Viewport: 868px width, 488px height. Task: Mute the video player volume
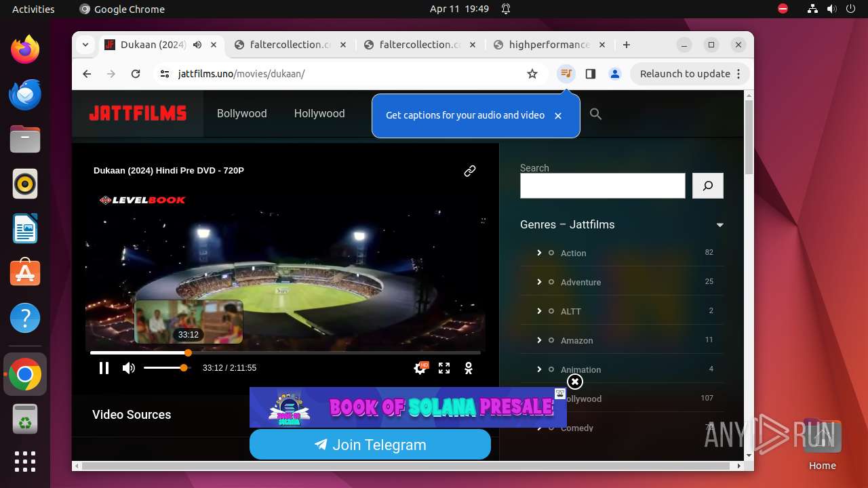[128, 368]
